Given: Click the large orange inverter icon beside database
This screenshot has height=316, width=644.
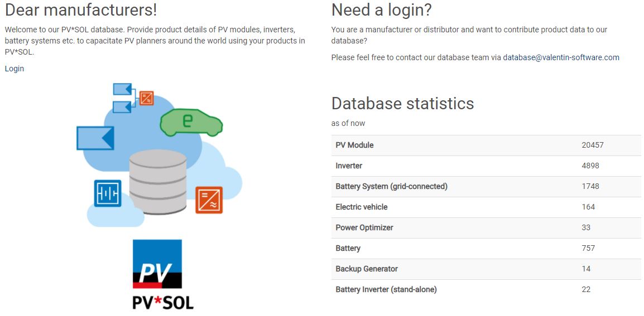Looking at the screenshot, I should tap(209, 200).
